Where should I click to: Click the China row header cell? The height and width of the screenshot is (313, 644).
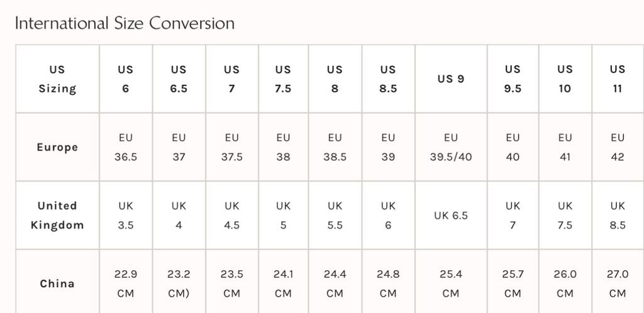point(57,283)
